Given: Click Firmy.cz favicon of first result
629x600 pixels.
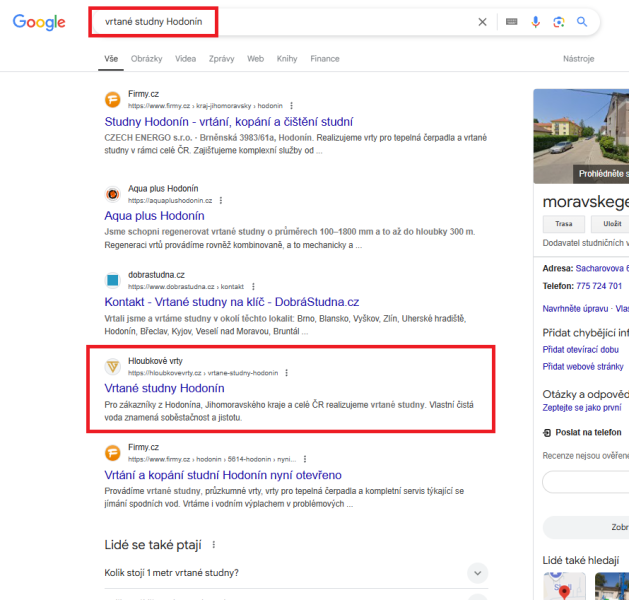Looking at the screenshot, I should [x=113, y=99].
